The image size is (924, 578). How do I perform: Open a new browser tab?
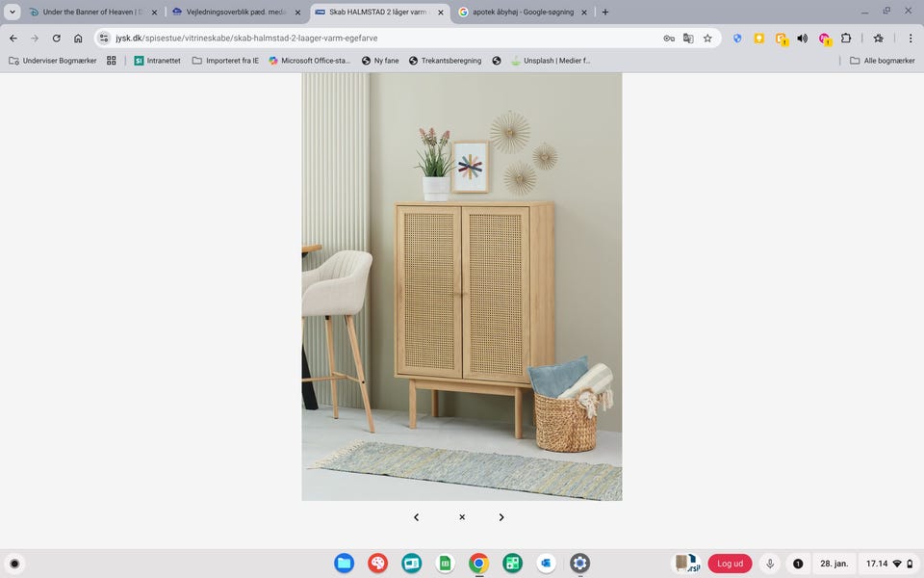[x=605, y=12]
